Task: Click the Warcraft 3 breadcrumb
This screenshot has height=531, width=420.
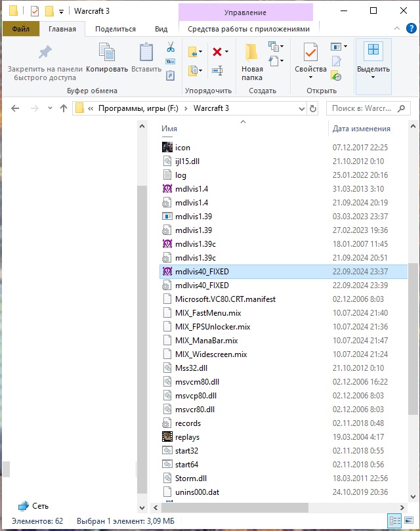Action: [x=211, y=108]
